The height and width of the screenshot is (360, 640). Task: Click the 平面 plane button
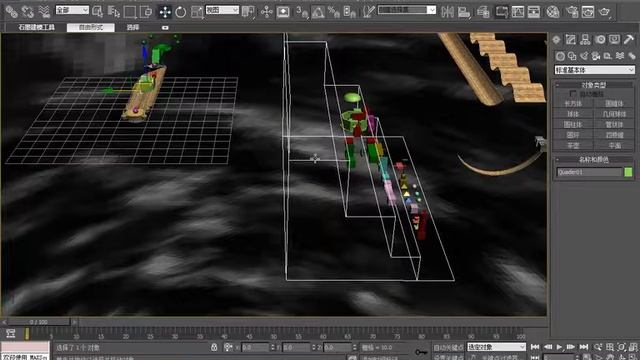(x=615, y=145)
